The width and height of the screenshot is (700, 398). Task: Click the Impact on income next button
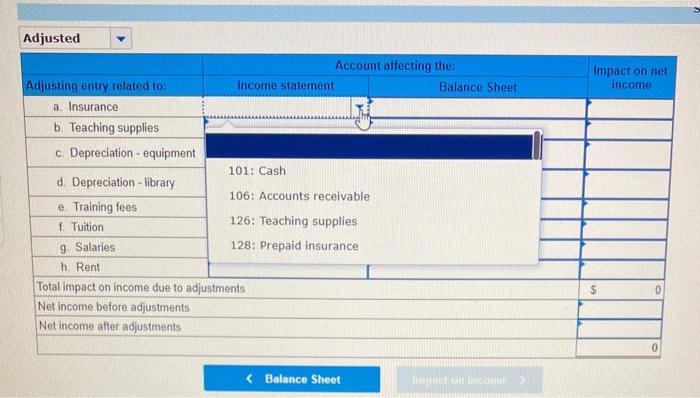click(x=469, y=380)
